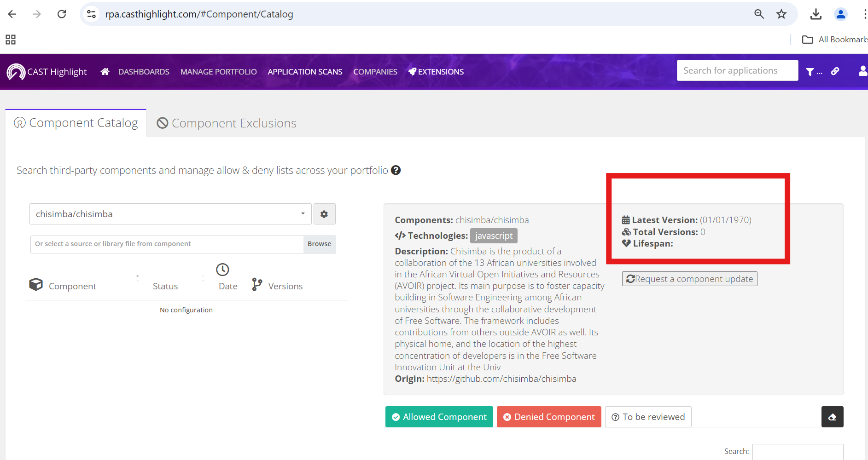Reload the browser page
The height and width of the screenshot is (460, 868).
coord(62,14)
